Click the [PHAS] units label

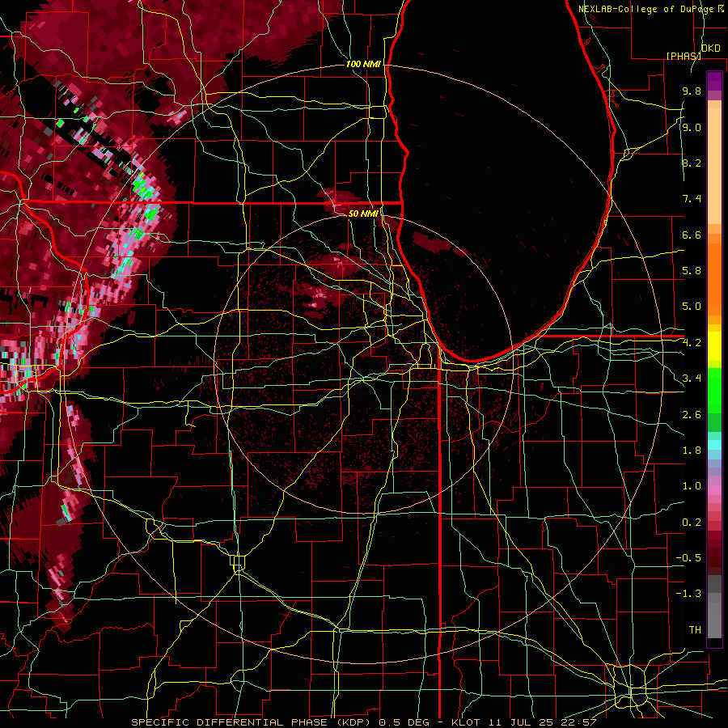684,56
